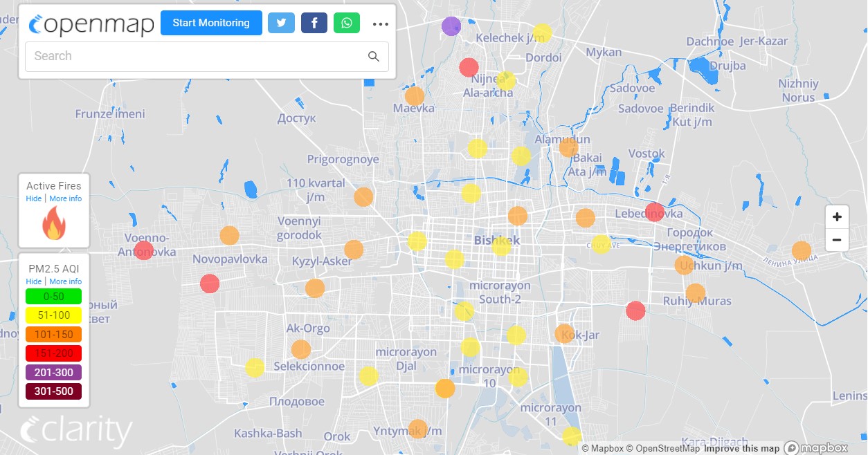Click the Improve this map link
The width and height of the screenshot is (868, 455).
741,449
